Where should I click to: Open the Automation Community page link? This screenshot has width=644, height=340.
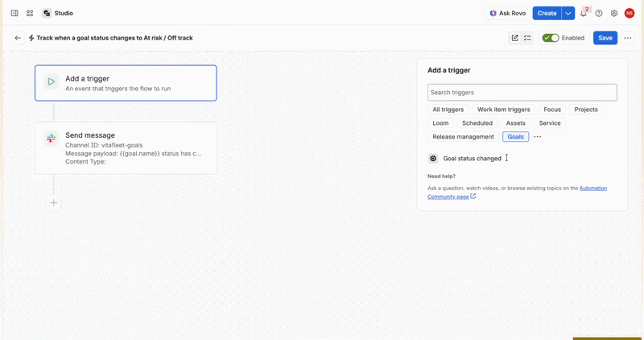517,193
